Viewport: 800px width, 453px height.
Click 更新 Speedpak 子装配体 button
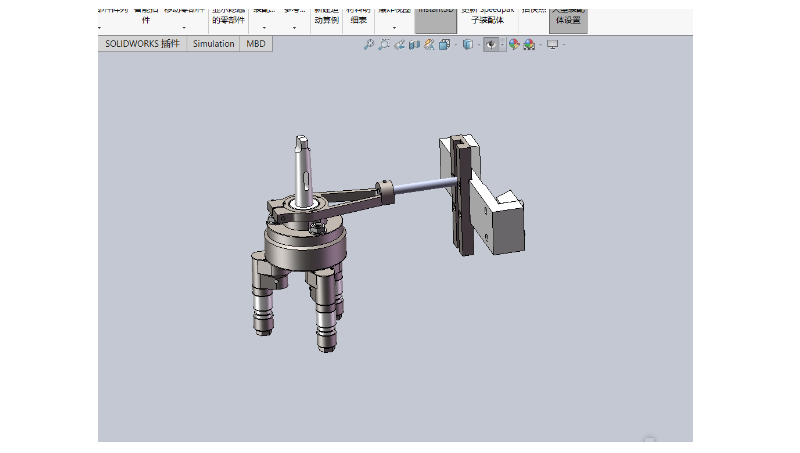(x=488, y=18)
